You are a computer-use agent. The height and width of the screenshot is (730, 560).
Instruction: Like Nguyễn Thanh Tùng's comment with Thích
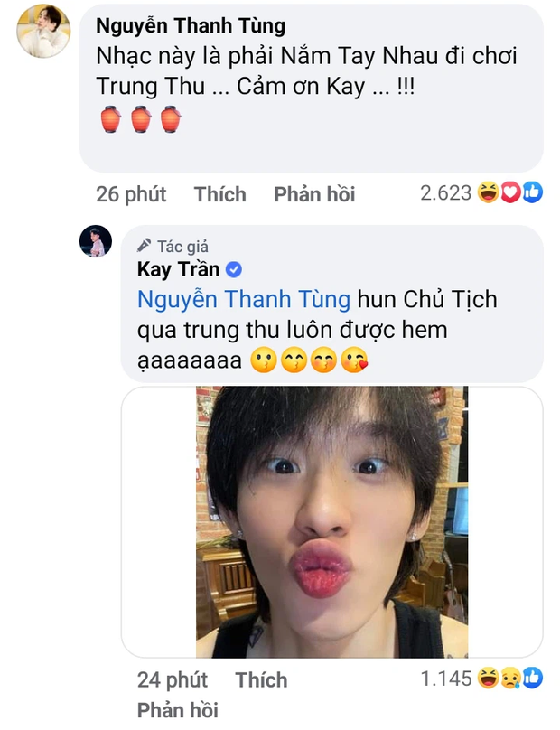pos(220,194)
